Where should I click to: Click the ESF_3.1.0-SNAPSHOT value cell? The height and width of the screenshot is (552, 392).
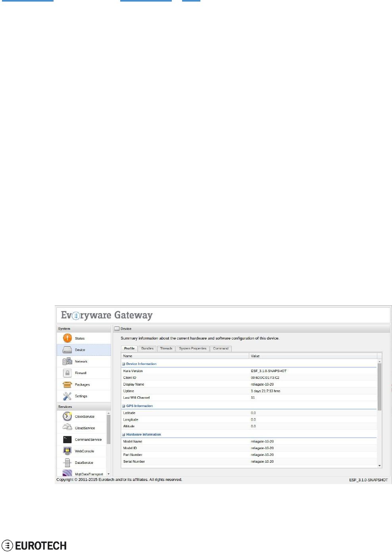[269, 371]
